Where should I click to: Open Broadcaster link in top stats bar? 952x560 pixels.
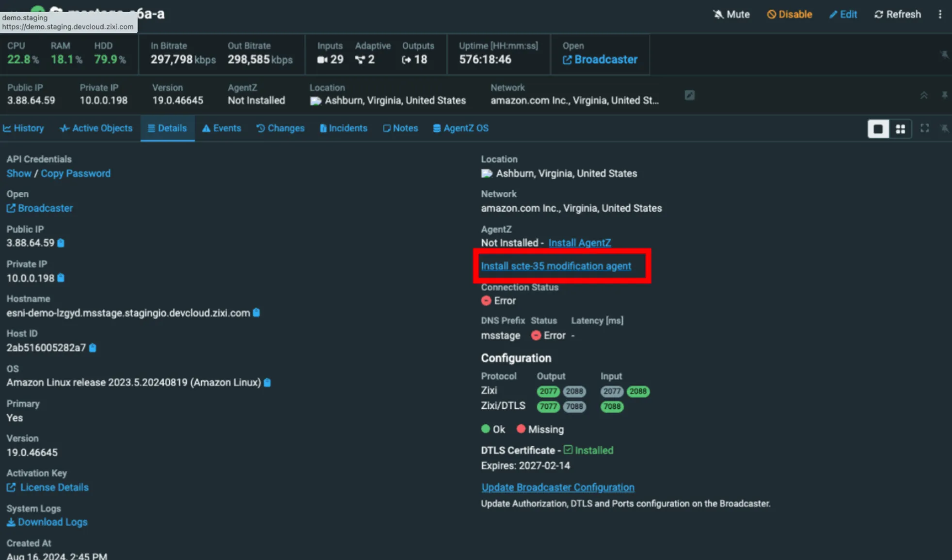(x=600, y=60)
